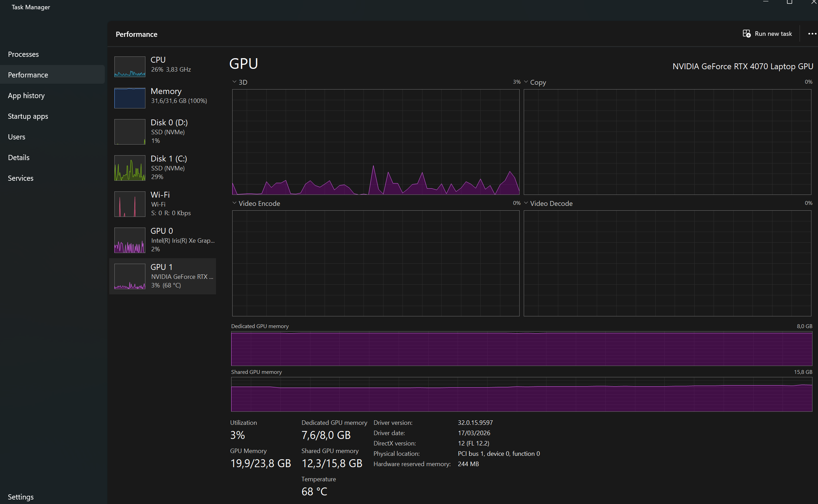The image size is (818, 504).
Task: Open the three-dot more options menu
Action: [812, 34]
